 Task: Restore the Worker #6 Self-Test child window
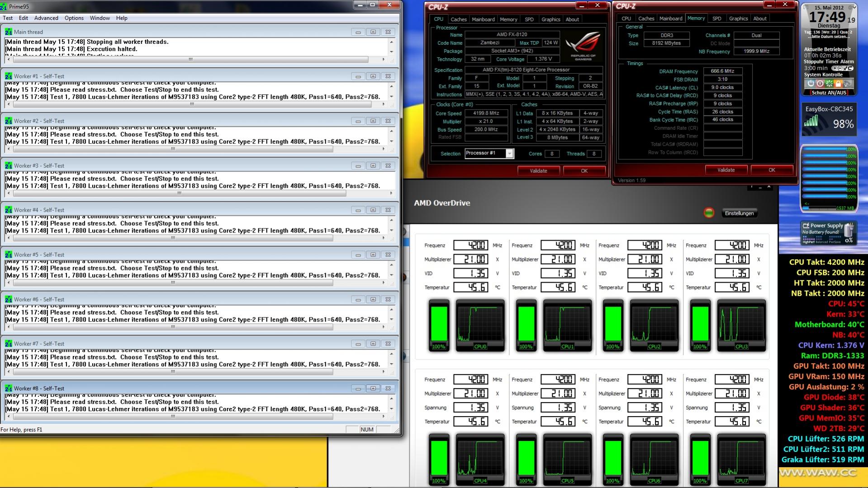(x=373, y=300)
